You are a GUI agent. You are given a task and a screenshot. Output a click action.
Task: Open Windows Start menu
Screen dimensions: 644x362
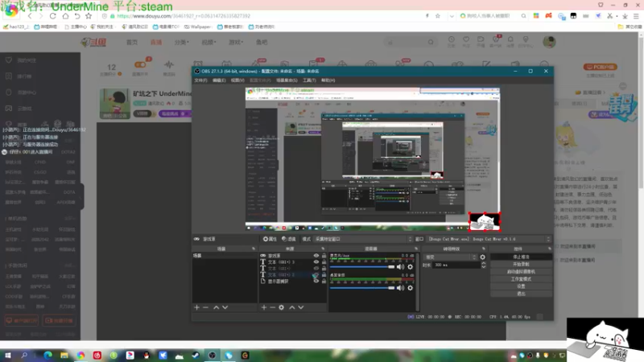8,356
